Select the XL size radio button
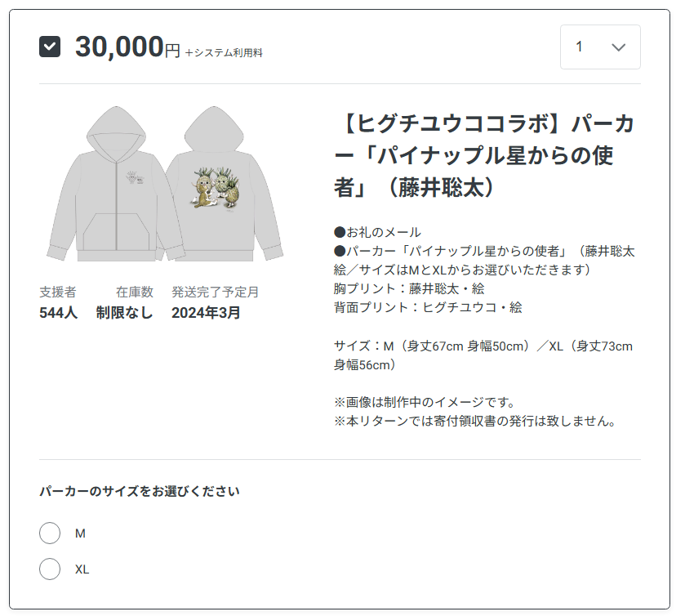 tap(50, 569)
